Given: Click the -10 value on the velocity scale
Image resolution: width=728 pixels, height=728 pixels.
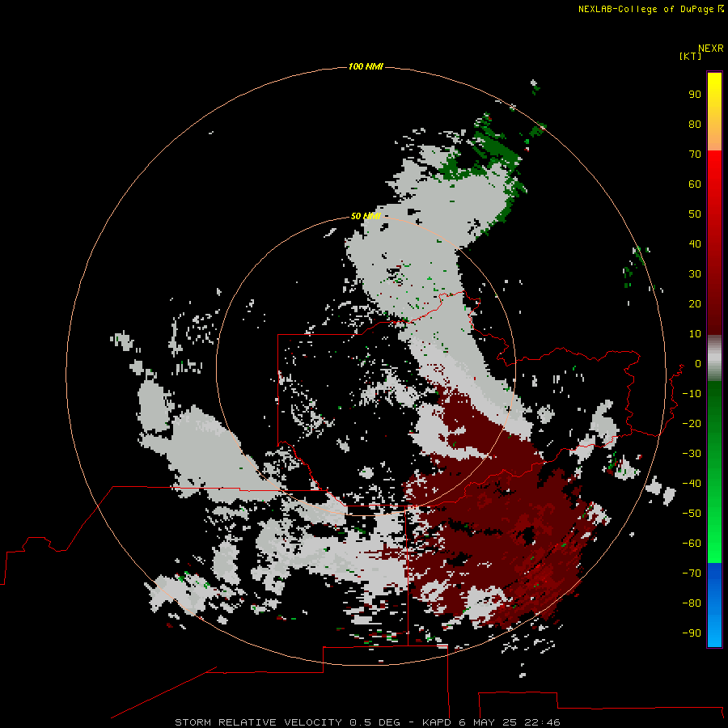Looking at the screenshot, I should click(692, 394).
